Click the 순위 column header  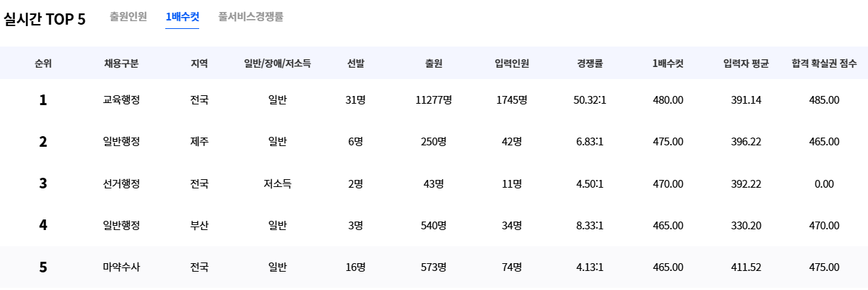[x=43, y=64]
